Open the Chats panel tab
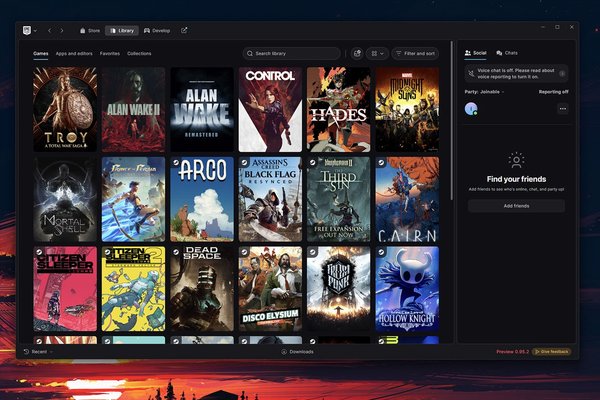The image size is (600, 400). [507, 53]
